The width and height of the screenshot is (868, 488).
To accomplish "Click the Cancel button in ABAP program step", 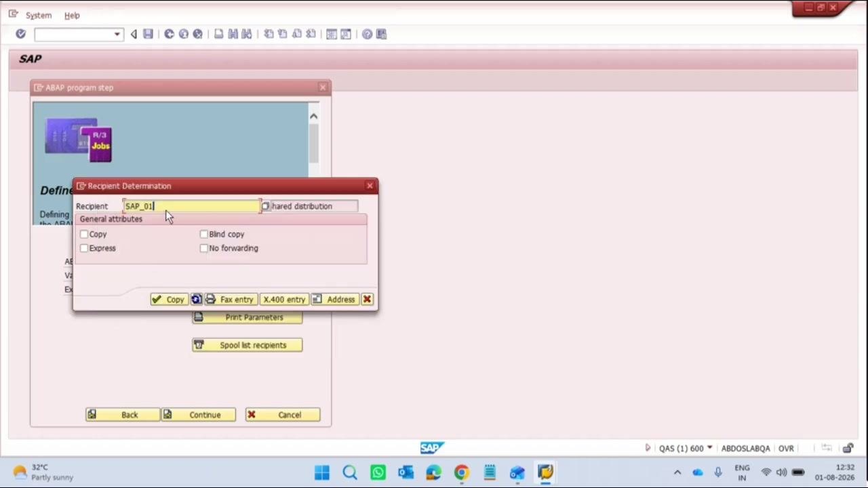I will pos(282,415).
